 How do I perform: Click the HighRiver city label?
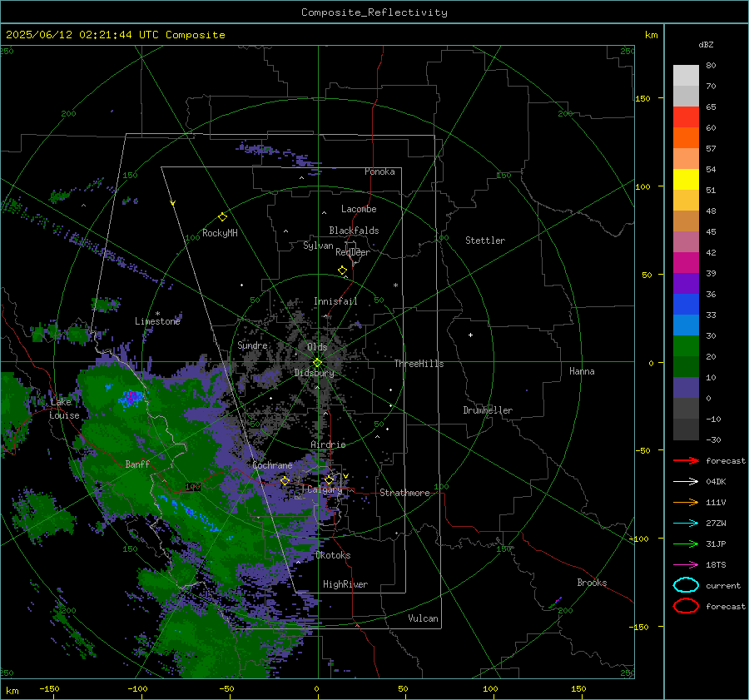(345, 584)
